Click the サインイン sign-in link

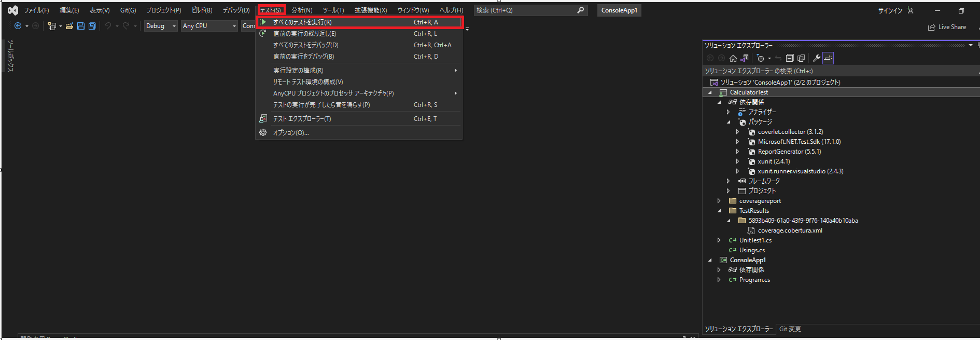890,10
